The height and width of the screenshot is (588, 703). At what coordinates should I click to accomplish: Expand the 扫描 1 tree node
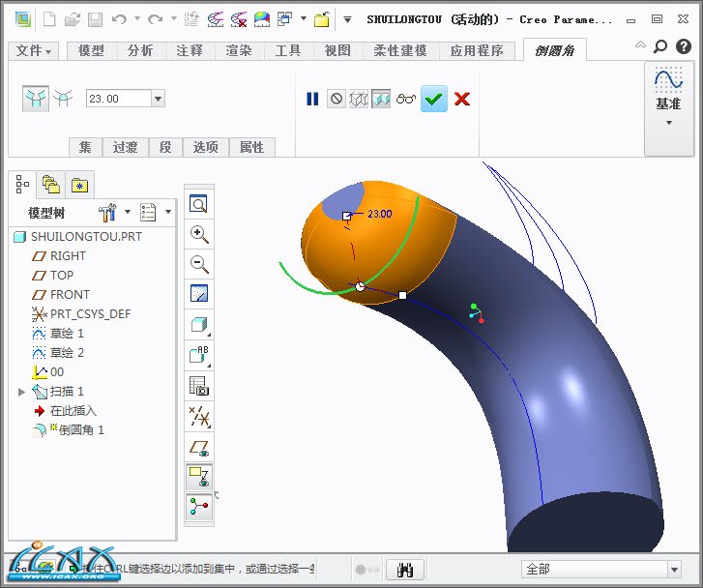click(22, 392)
